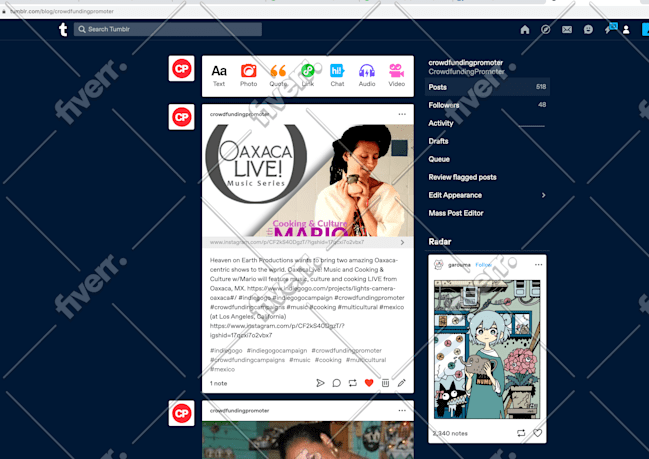Screen dimensions: 649x459
Task: Click the browser address bar URL
Action: (x=62, y=11)
